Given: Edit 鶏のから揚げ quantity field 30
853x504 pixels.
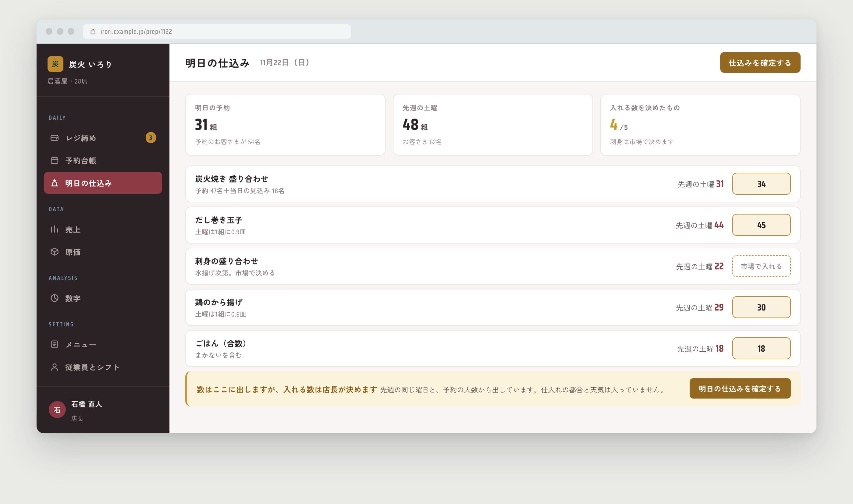Looking at the screenshot, I should [761, 307].
